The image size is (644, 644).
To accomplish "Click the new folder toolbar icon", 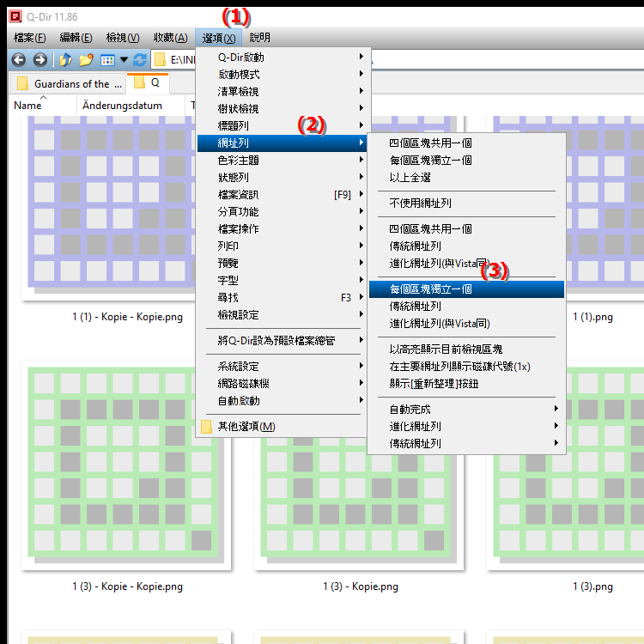I will tap(86, 60).
